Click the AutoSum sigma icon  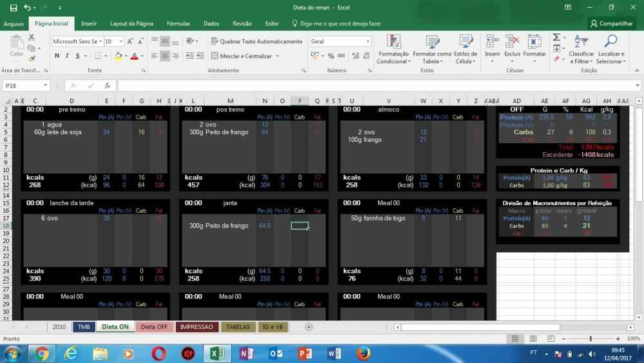[557, 40]
